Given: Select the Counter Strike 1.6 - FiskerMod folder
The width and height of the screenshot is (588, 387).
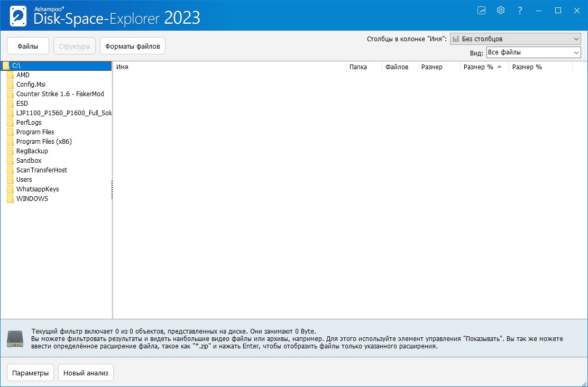Looking at the screenshot, I should [60, 94].
